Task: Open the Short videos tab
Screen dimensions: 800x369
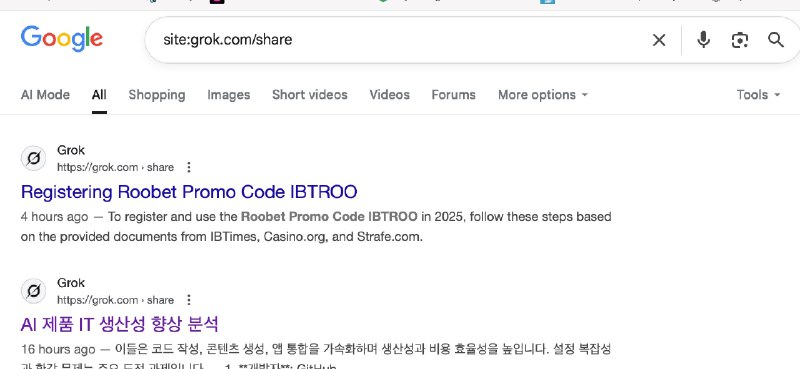Action: click(310, 95)
